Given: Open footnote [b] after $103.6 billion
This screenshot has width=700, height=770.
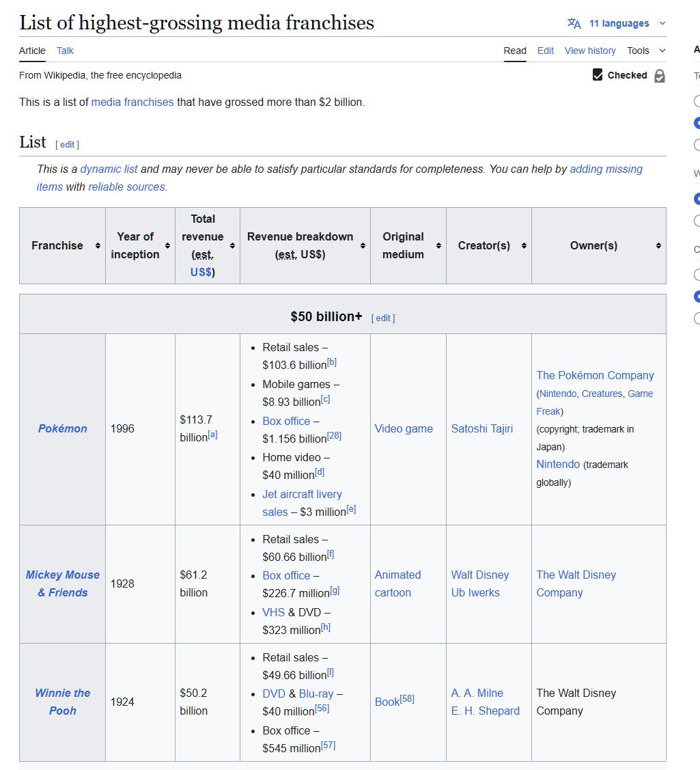Looking at the screenshot, I should coord(332,362).
